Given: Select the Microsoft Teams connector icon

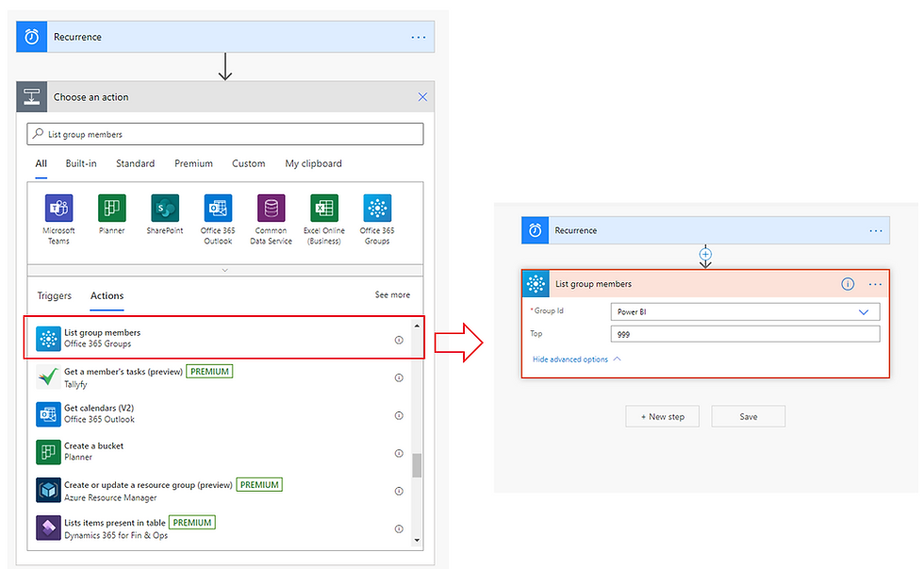Looking at the screenshot, I should pyautogui.click(x=58, y=209).
